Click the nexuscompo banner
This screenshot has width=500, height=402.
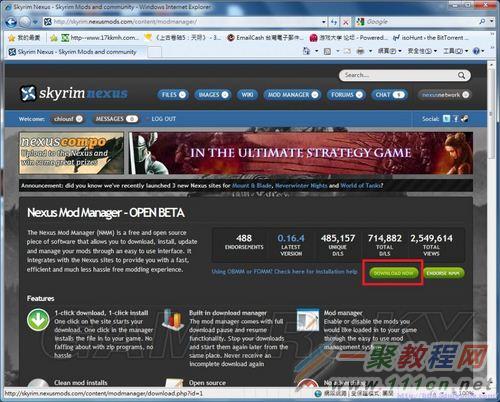(x=71, y=153)
